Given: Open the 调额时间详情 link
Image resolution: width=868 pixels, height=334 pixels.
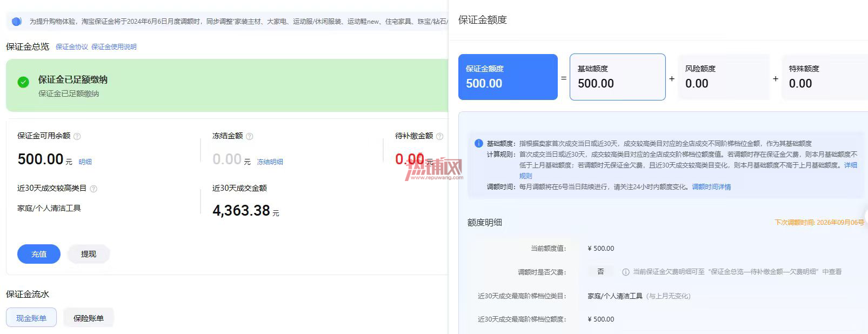Looking at the screenshot, I should (x=711, y=187).
